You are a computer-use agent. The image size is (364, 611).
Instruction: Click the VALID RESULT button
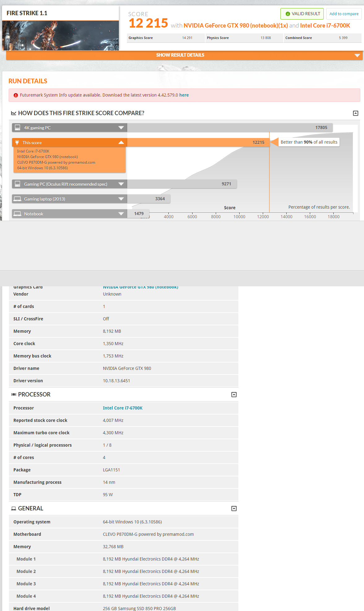click(302, 14)
